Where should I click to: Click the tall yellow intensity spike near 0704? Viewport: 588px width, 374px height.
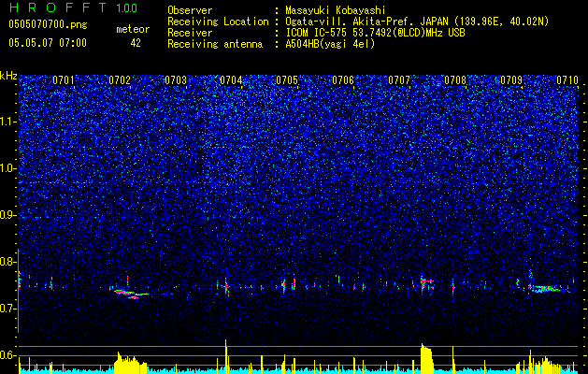tap(225, 356)
